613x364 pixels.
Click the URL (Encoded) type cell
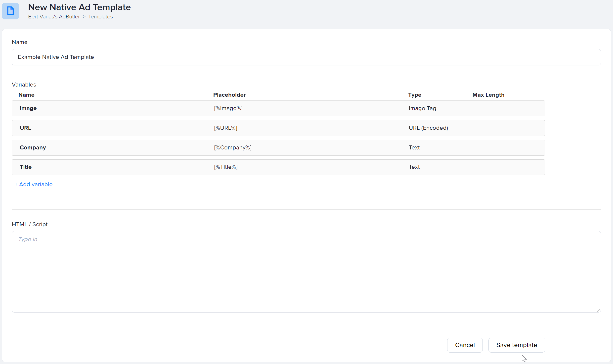pos(428,128)
